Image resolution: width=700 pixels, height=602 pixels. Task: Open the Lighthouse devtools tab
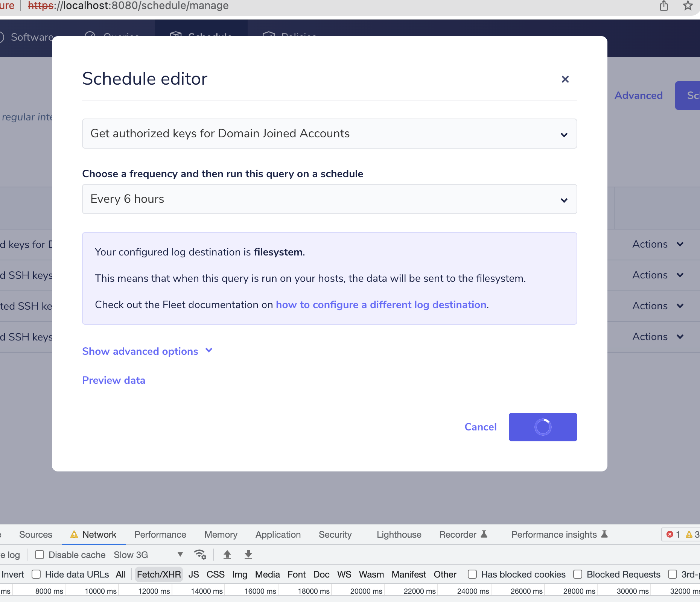[399, 535]
